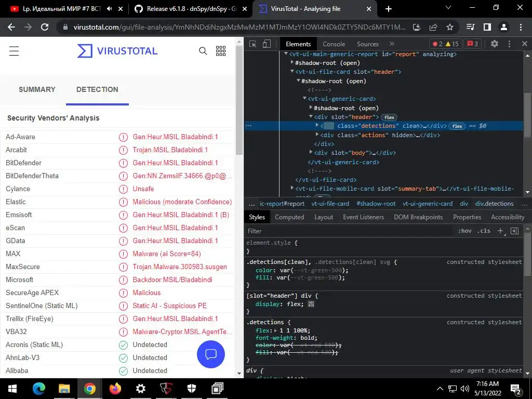Viewport: 532px width, 399px height.
Task: Click the Microsoft Backdoor:MSIL/Bladabindi result
Action: point(172,280)
